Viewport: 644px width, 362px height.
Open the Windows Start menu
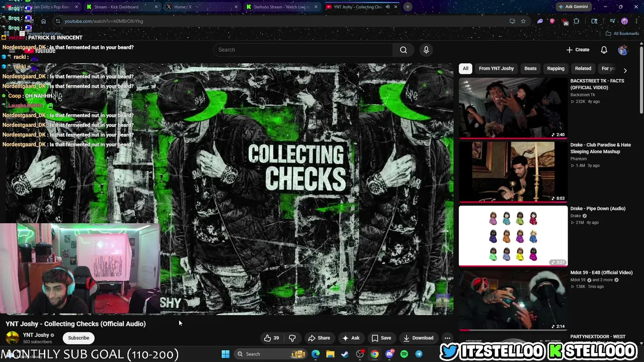click(x=225, y=354)
